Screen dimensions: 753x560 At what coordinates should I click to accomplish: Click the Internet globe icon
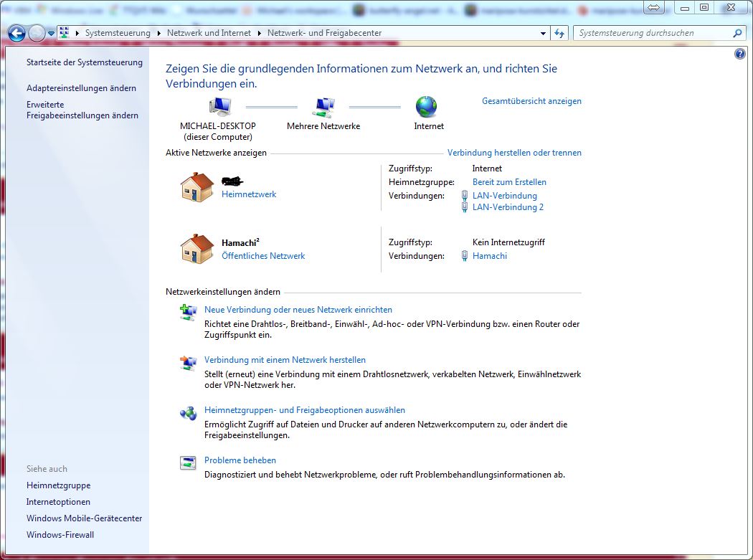[426, 107]
